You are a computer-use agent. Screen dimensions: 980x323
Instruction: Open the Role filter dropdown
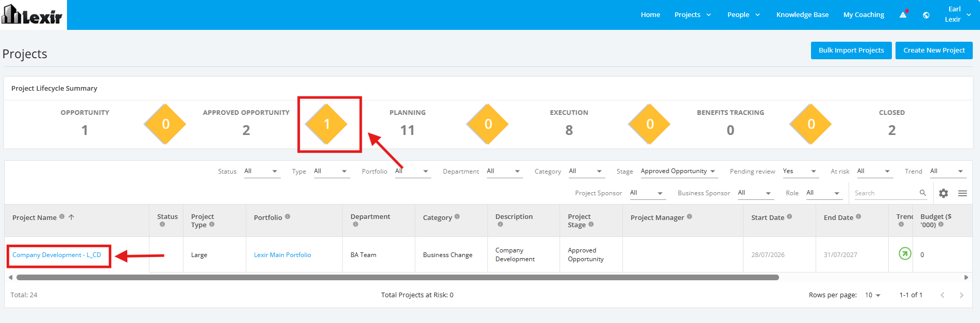(x=824, y=193)
